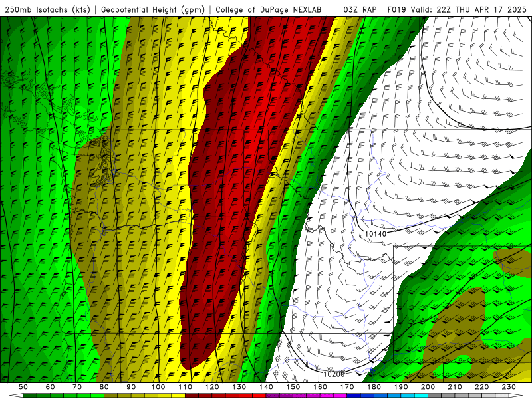Click the 210 value on the color scale
Screen dimensions: 532x399
click(x=455, y=387)
